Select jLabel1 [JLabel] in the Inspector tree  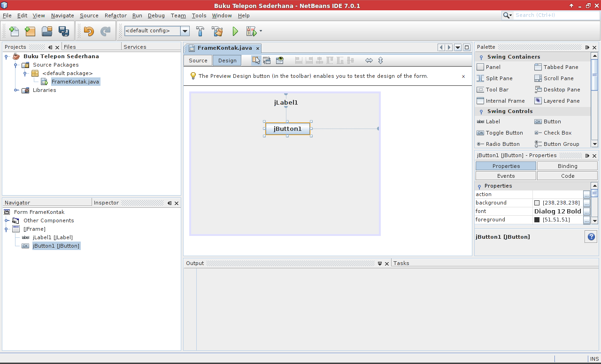tap(53, 237)
